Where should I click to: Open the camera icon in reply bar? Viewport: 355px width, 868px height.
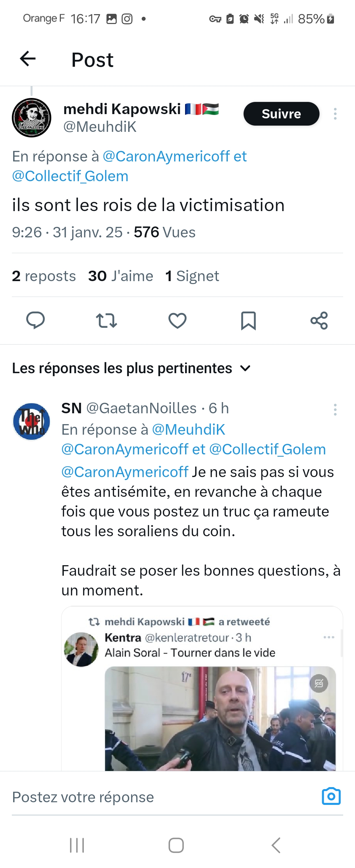331,797
